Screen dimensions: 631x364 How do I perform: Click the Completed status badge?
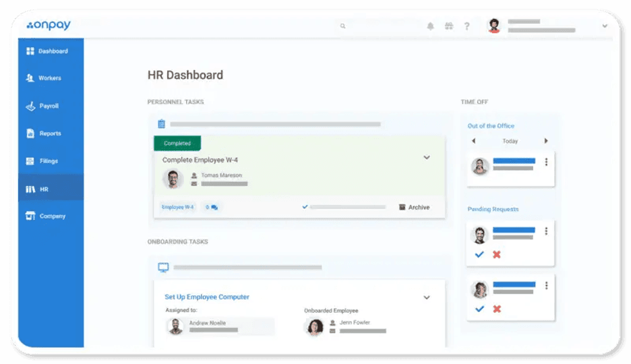click(177, 143)
